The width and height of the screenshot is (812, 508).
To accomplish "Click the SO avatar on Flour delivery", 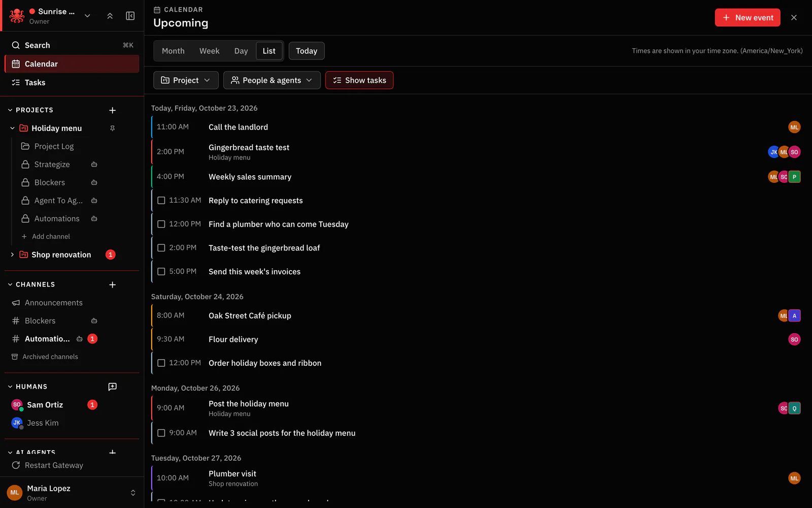I will click(x=794, y=339).
